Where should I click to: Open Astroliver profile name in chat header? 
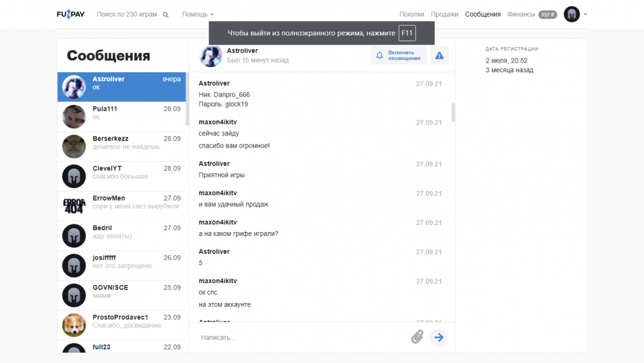(242, 50)
